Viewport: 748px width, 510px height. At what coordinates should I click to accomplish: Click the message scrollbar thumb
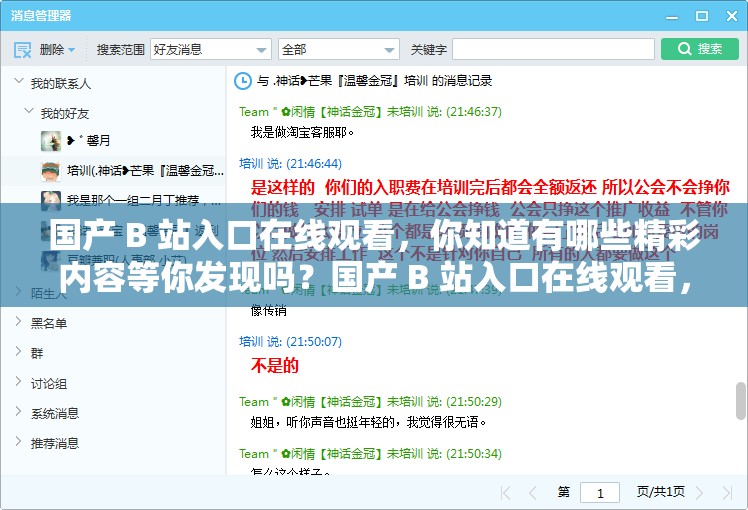[x=741, y=400]
